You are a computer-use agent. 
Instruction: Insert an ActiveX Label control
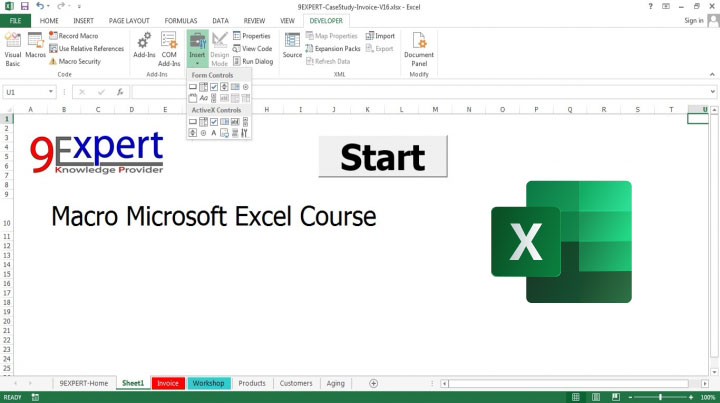click(214, 133)
